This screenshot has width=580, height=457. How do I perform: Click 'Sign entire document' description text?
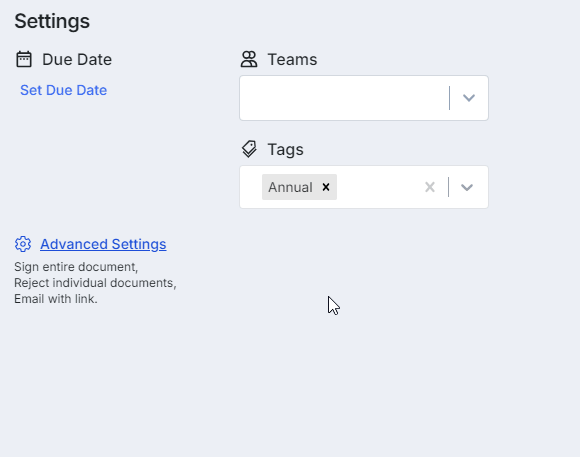click(x=76, y=267)
